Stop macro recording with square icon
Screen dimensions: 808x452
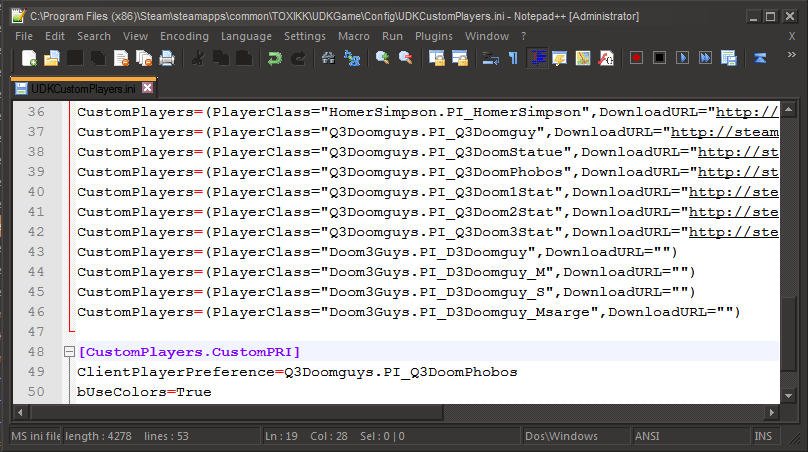[660, 58]
